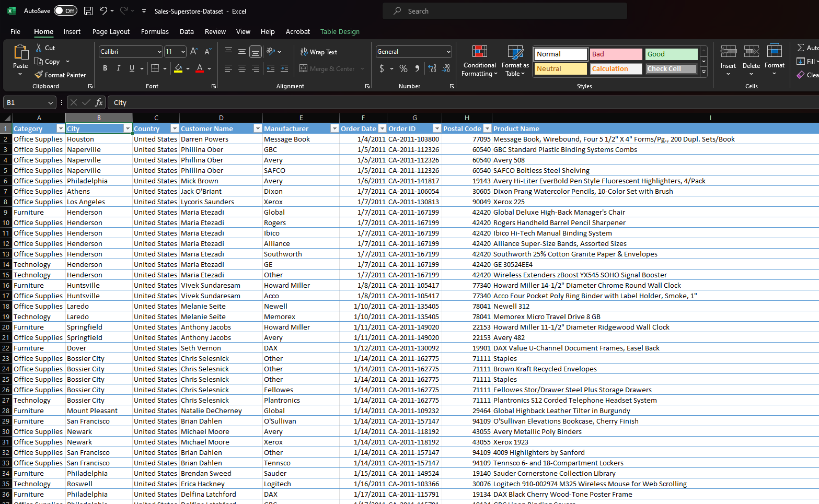Screen dimensions: 819x504
Task: Click the Font Color A icon
Action: pos(200,68)
